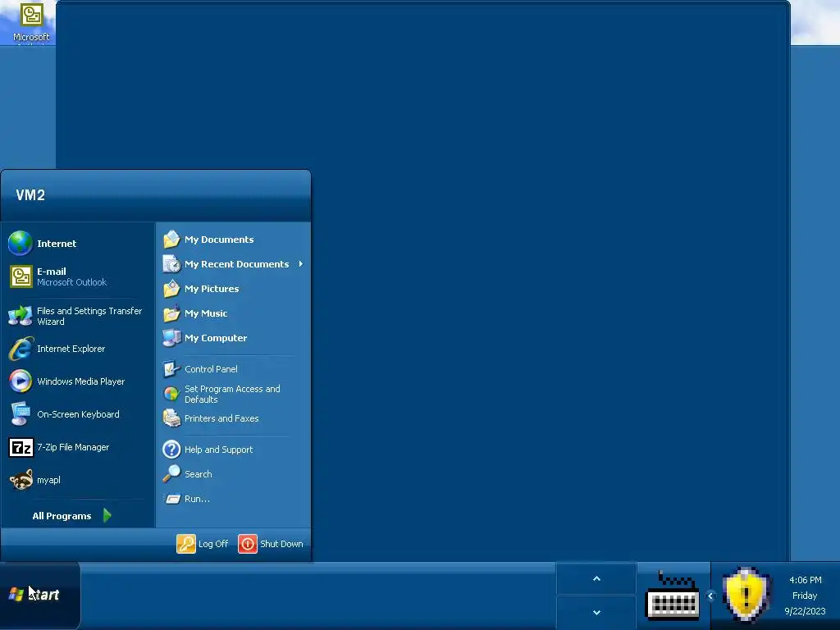Click the My Computer label
Viewport: 840px width, 630px height.
click(216, 338)
